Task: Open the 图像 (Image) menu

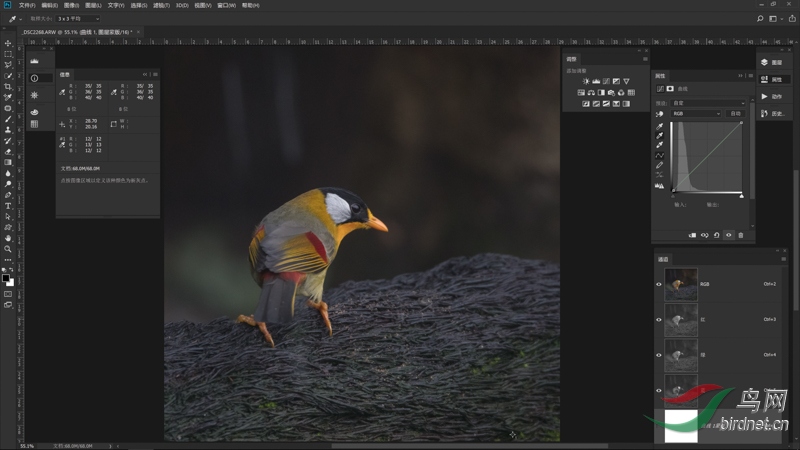Action: pyautogui.click(x=71, y=5)
